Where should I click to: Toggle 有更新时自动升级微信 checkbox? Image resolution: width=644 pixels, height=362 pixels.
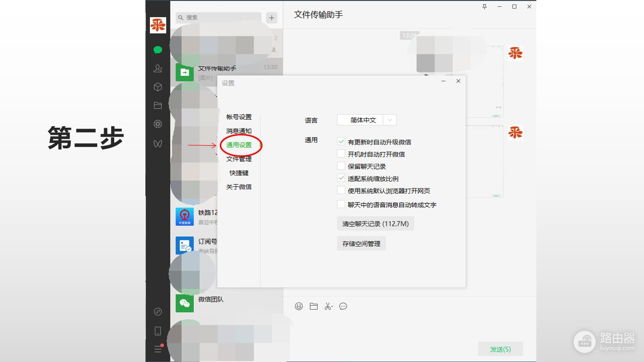341,142
